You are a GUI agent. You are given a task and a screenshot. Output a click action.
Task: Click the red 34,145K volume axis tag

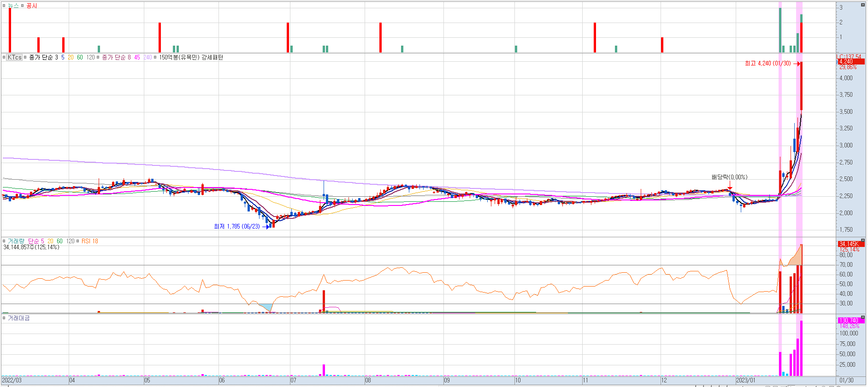pyautogui.click(x=851, y=244)
